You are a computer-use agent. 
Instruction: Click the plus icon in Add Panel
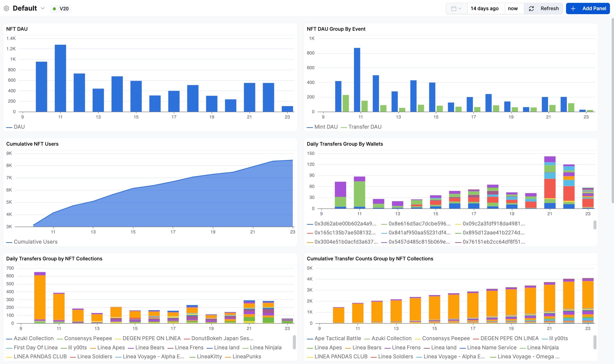[x=573, y=8]
